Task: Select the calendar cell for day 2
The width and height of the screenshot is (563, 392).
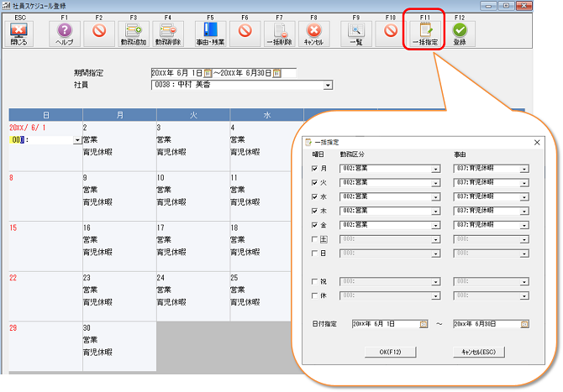Action: (x=119, y=146)
